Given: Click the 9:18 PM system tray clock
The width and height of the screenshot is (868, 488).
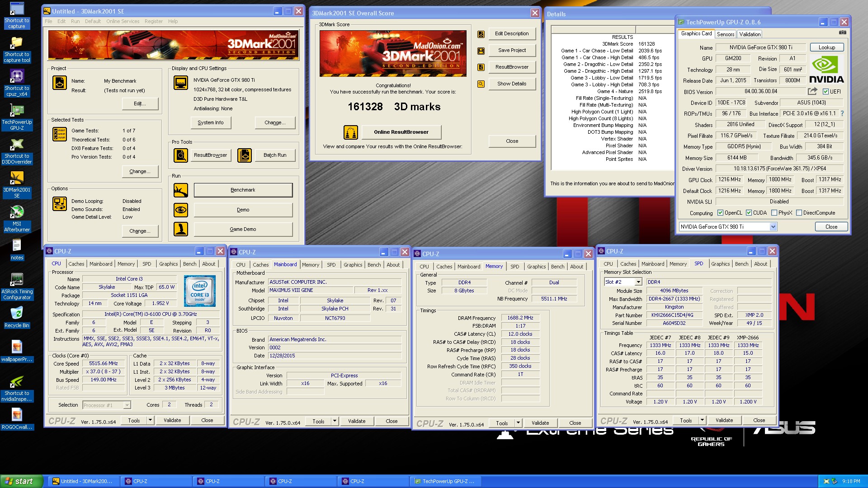Looking at the screenshot, I should pyautogui.click(x=851, y=481).
